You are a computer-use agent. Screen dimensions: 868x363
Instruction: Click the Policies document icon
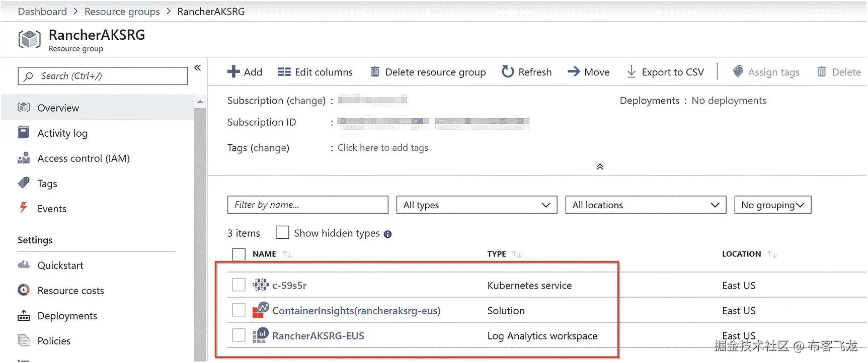pos(24,340)
